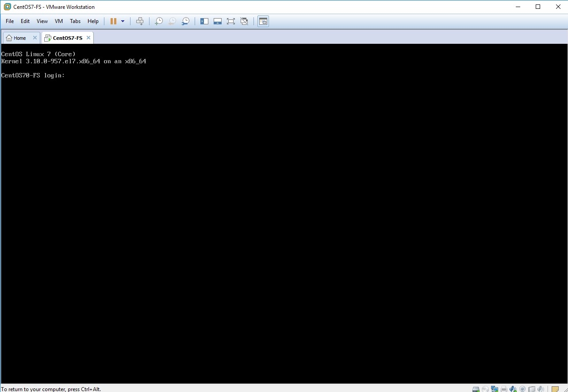Toggle Unity mode icon
Screen dimensions: 568x392
pos(244,21)
